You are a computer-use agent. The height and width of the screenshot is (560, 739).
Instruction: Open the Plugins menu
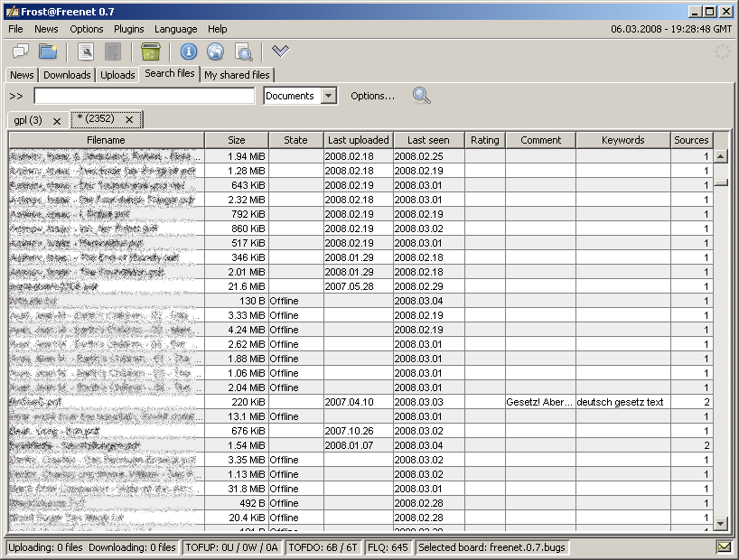(128, 29)
